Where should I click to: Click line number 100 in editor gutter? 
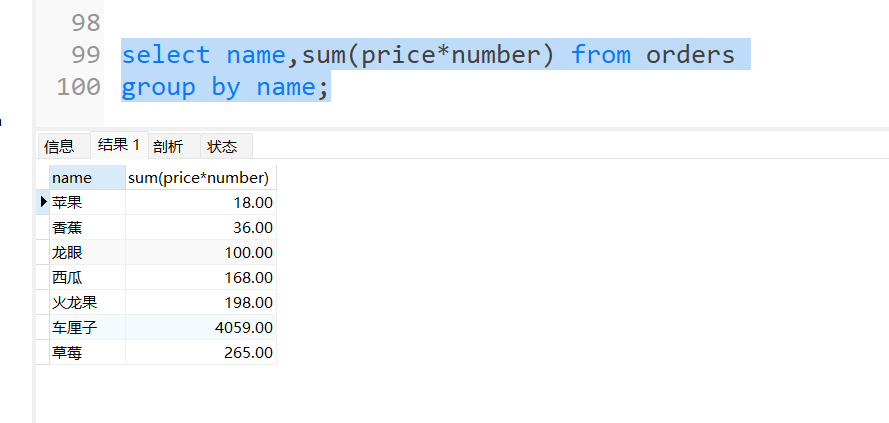[79, 87]
